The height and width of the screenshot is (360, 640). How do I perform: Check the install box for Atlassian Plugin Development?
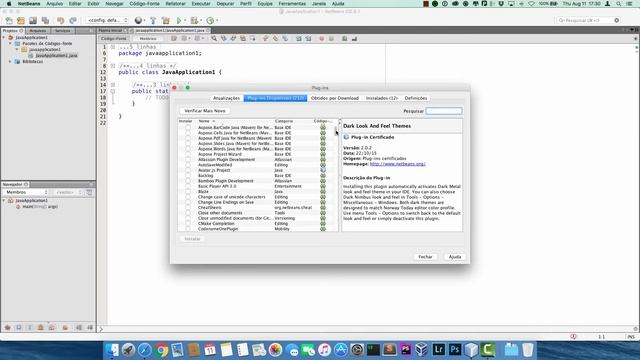(188, 160)
